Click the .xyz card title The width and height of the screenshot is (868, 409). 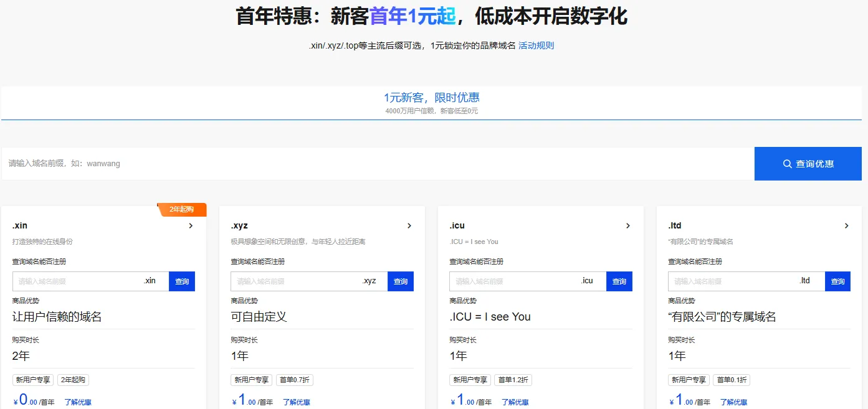(239, 225)
